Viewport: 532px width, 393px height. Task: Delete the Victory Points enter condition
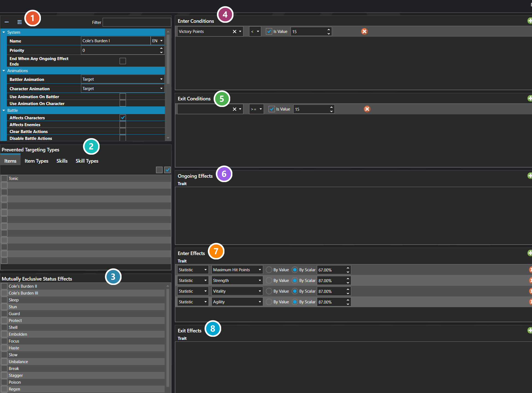tap(364, 32)
